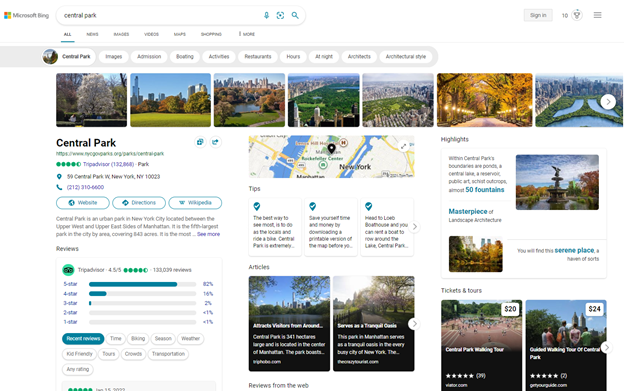Select the Boating filter chip

(185, 56)
